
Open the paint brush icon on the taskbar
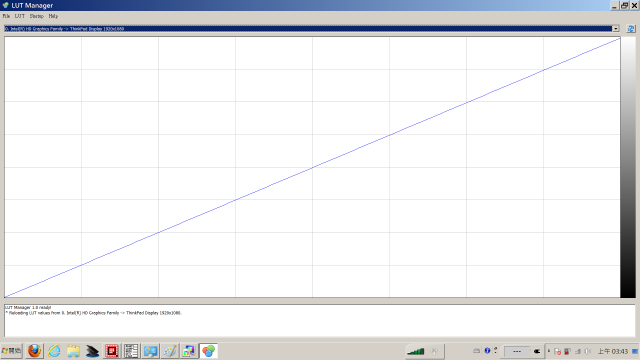coord(170,351)
